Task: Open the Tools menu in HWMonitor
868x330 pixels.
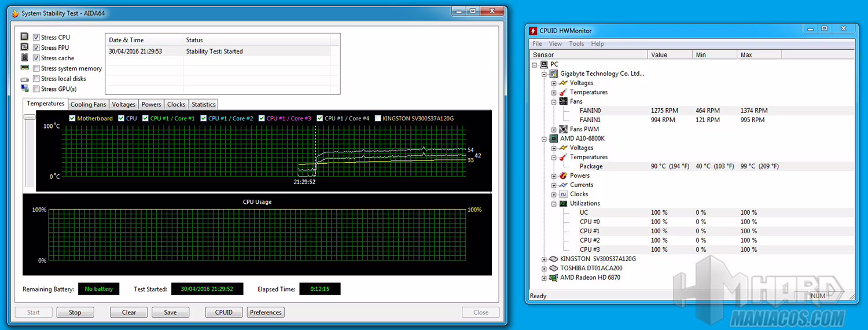Action: coord(576,43)
